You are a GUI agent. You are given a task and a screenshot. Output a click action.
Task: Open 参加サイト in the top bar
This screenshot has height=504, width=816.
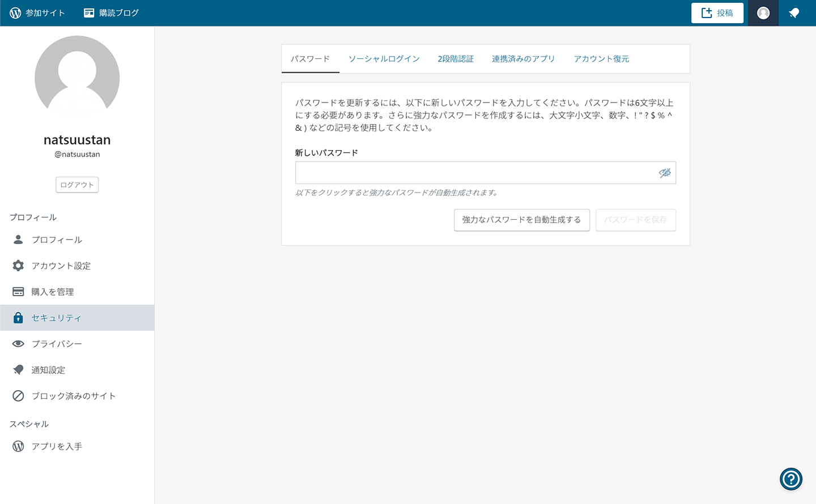pos(37,12)
